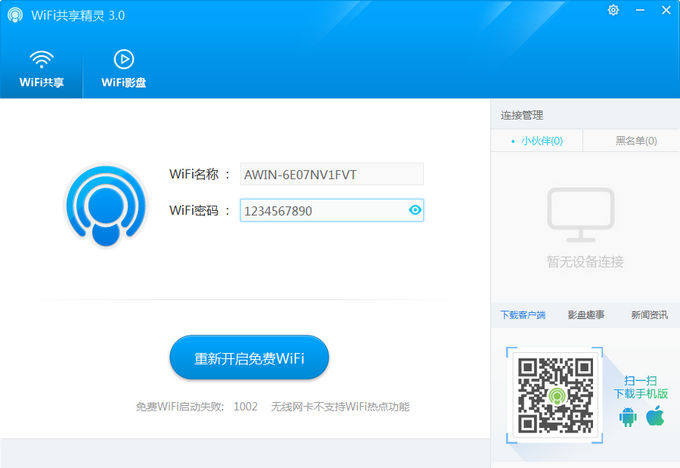Click the QR code image
This screenshot has height=468, width=680.
pos(555,396)
